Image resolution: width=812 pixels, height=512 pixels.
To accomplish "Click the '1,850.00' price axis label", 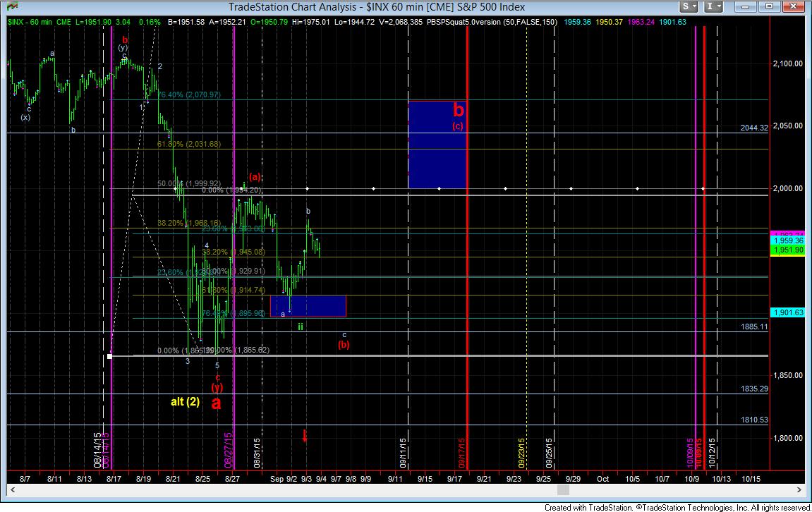I will coord(787,375).
